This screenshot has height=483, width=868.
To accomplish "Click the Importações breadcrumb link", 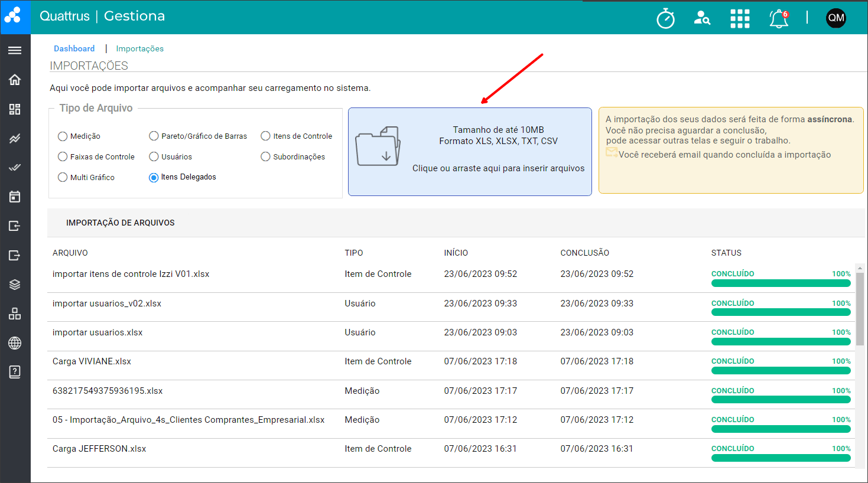I will pos(139,48).
